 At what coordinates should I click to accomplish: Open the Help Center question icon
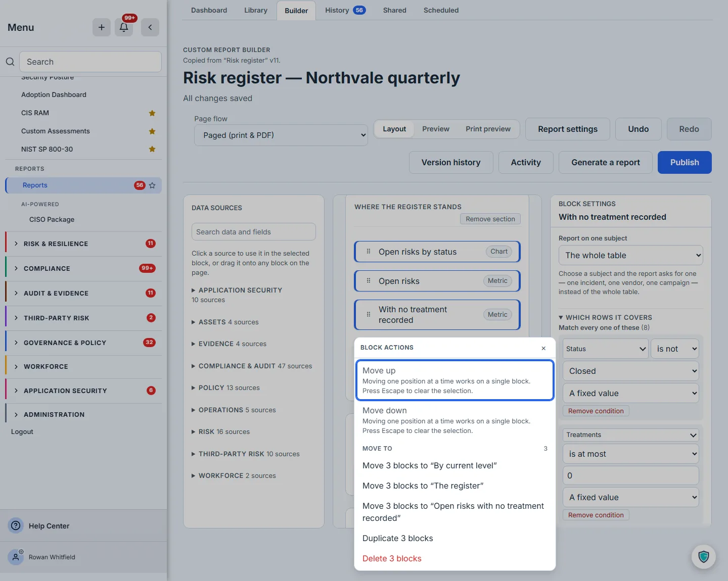[x=16, y=525]
